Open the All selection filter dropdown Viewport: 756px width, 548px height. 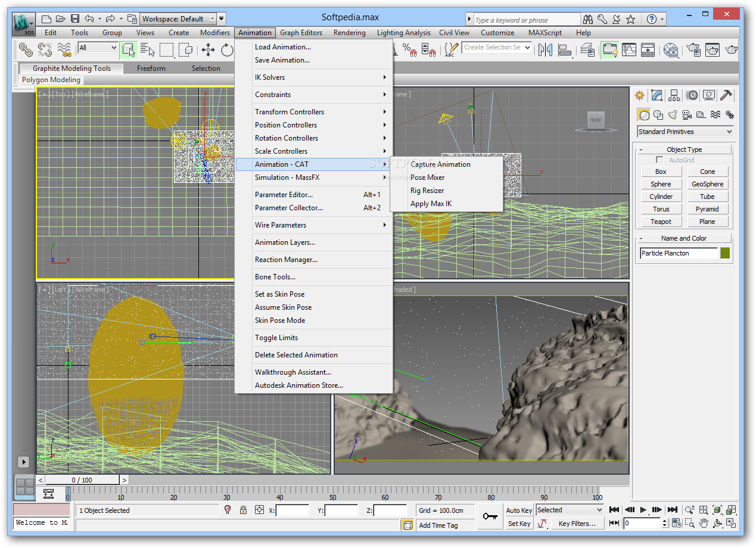98,48
